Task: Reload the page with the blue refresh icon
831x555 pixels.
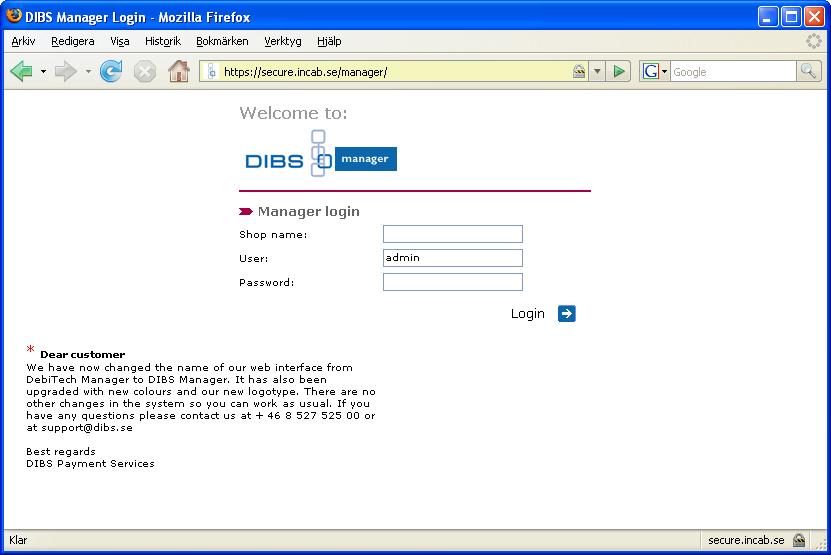Action: click(x=111, y=71)
